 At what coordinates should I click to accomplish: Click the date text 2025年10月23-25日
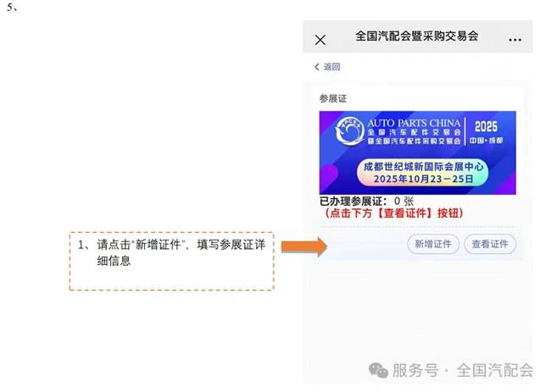[x=423, y=179]
